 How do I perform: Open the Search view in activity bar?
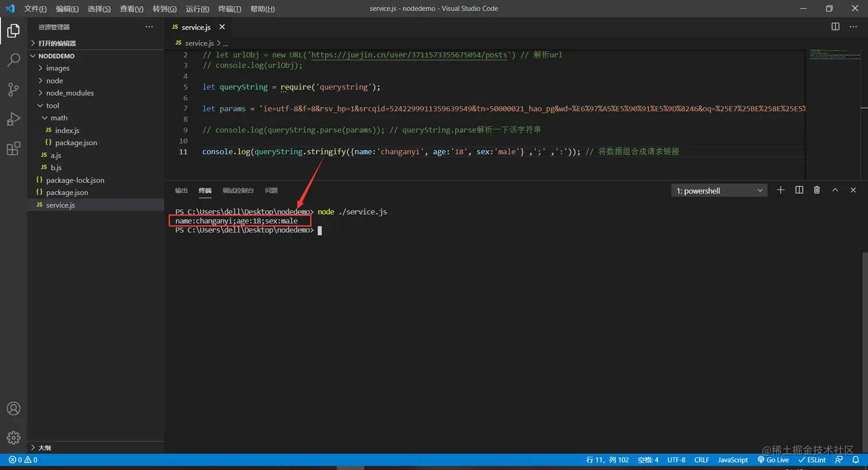tap(13, 60)
